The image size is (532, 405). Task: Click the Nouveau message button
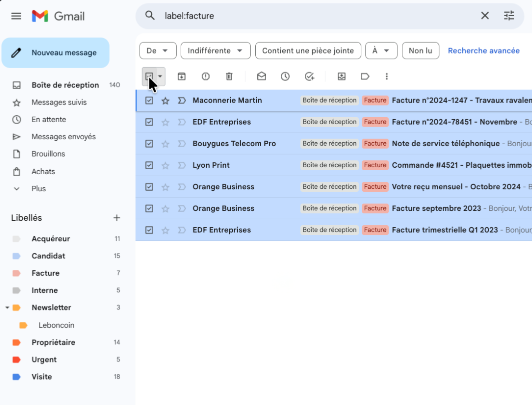click(56, 53)
